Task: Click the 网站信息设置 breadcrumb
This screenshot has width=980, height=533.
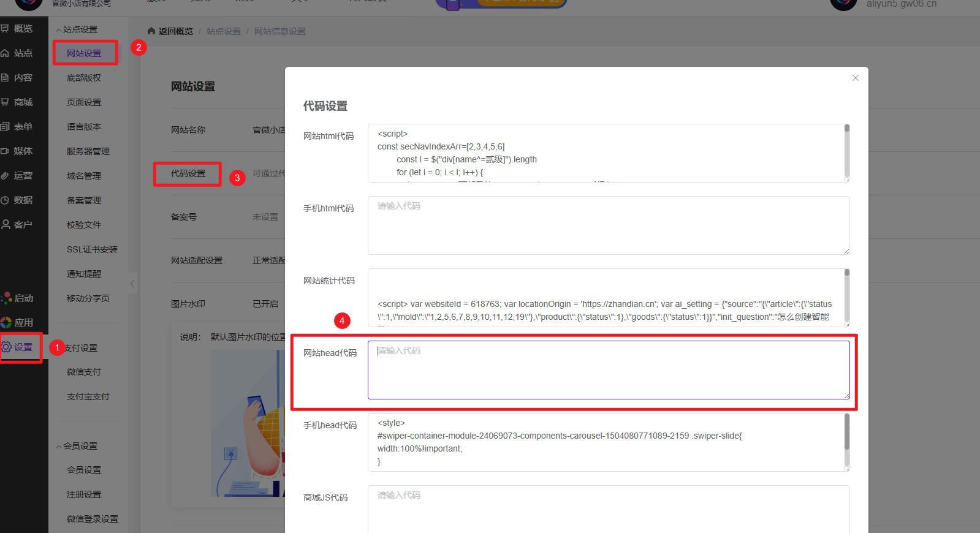Action: [280, 31]
